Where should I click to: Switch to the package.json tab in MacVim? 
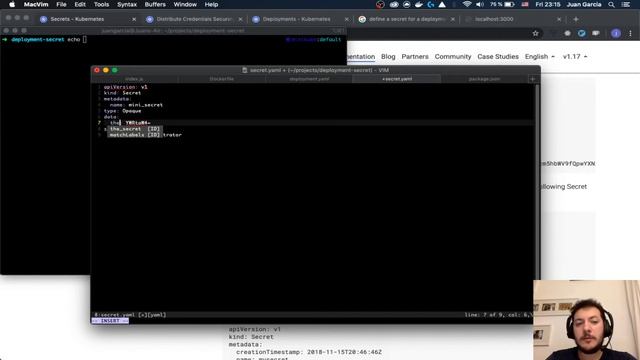(x=484, y=79)
